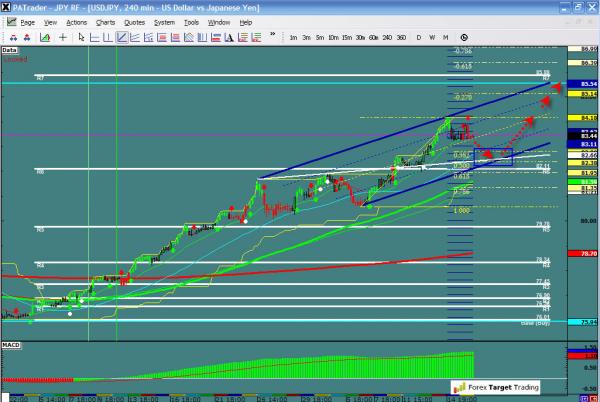Open the Charts menu
Viewport: 600px width, 402px height.
tap(105, 21)
